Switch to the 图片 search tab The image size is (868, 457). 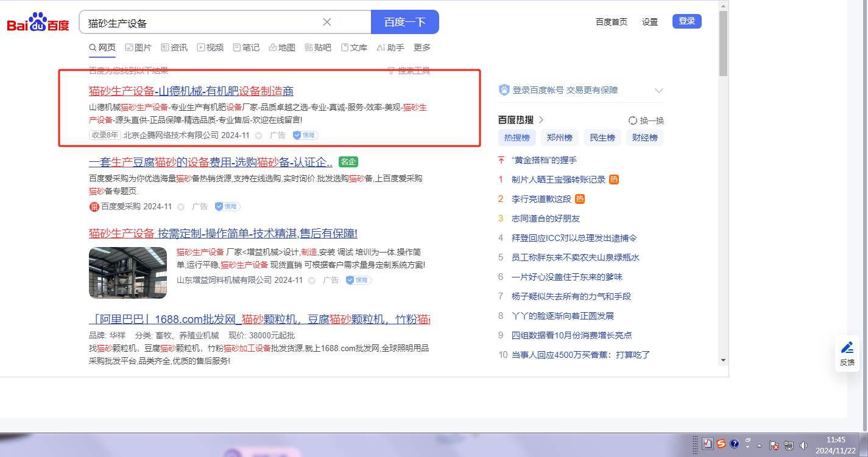tap(138, 47)
